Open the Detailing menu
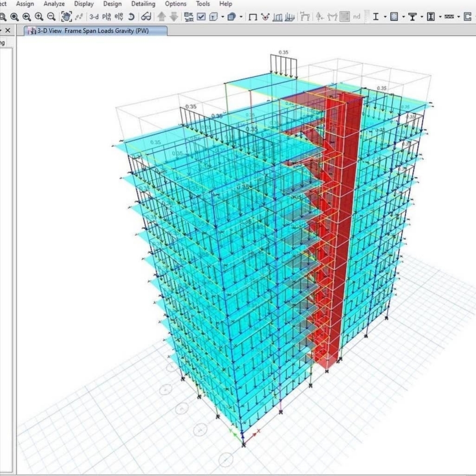 (x=143, y=4)
